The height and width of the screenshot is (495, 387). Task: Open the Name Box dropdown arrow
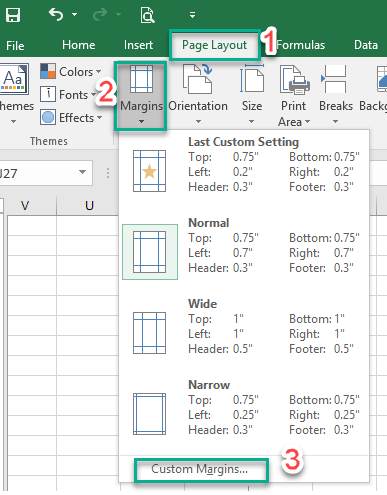point(82,172)
